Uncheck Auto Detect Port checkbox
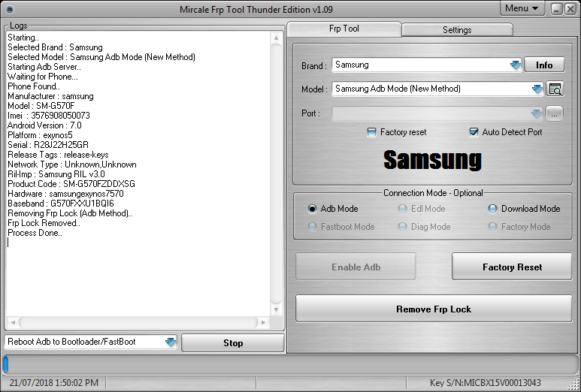The height and width of the screenshot is (392, 581). 474,132
